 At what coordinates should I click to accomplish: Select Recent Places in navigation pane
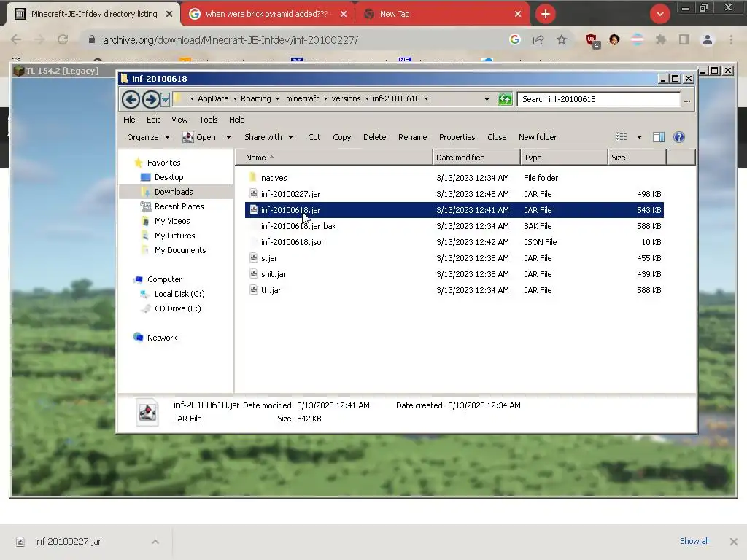click(x=179, y=206)
